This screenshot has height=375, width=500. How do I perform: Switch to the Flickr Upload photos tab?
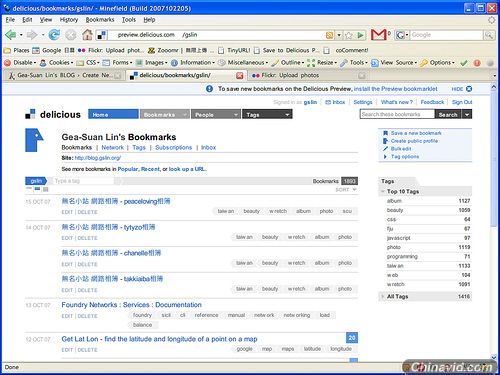pos(309,75)
